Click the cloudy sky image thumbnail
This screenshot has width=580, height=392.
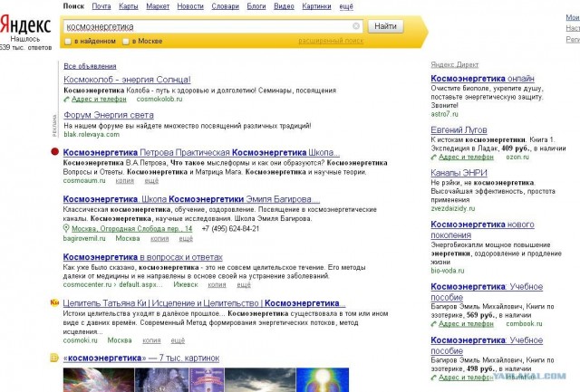click(260, 380)
